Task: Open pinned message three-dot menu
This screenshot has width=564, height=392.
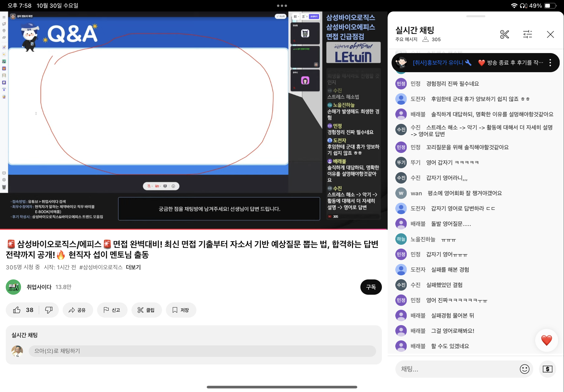Action: click(x=550, y=63)
